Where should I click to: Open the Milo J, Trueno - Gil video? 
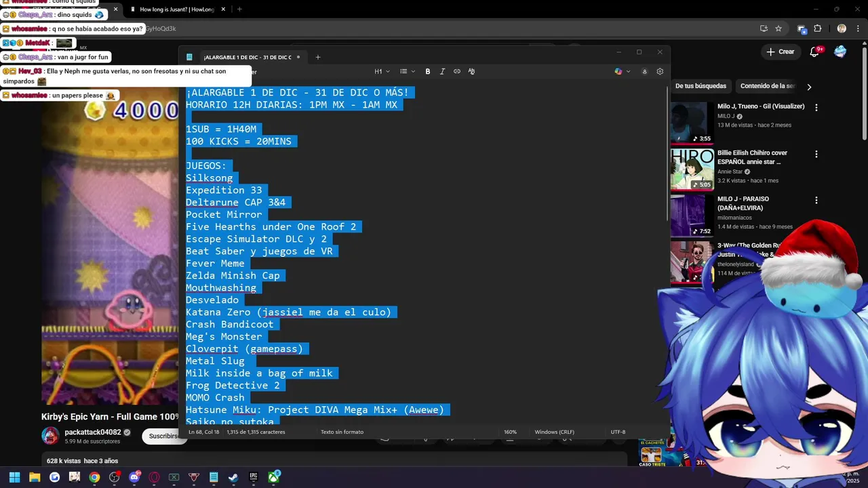click(x=761, y=106)
